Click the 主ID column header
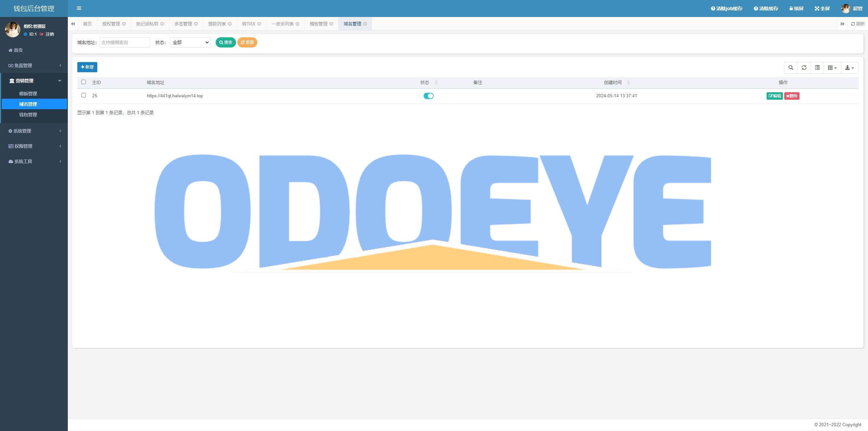This screenshot has height=431, width=868. click(x=96, y=82)
